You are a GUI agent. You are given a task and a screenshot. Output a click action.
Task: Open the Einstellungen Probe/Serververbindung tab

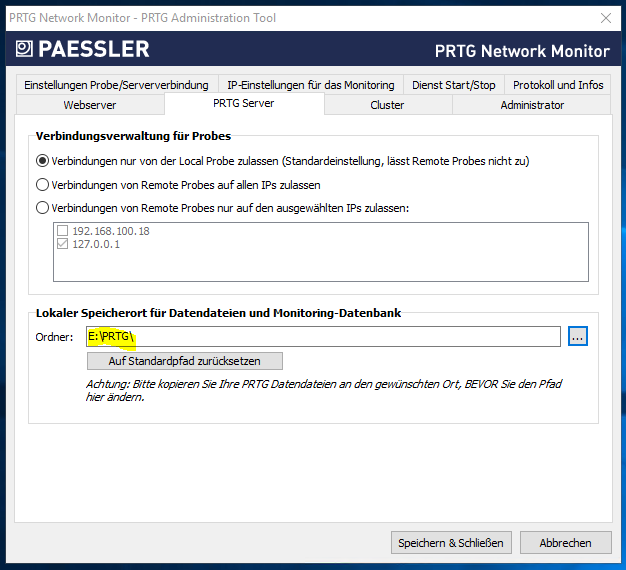tap(117, 85)
